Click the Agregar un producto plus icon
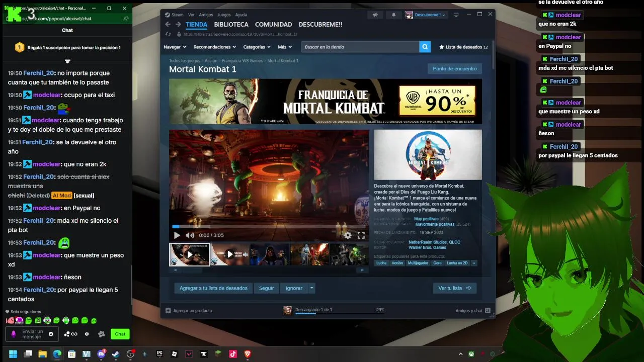This screenshot has height=362, width=644. click(168, 311)
